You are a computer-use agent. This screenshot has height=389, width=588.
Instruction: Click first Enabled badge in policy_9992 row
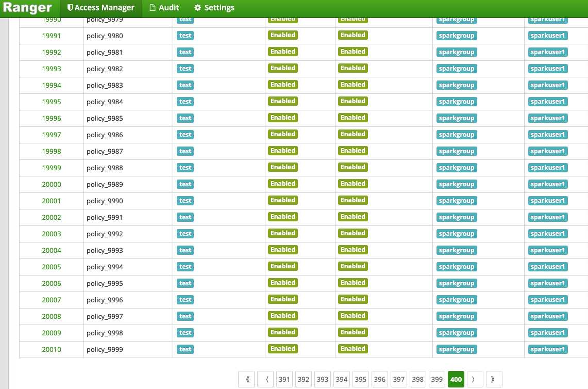coord(283,234)
